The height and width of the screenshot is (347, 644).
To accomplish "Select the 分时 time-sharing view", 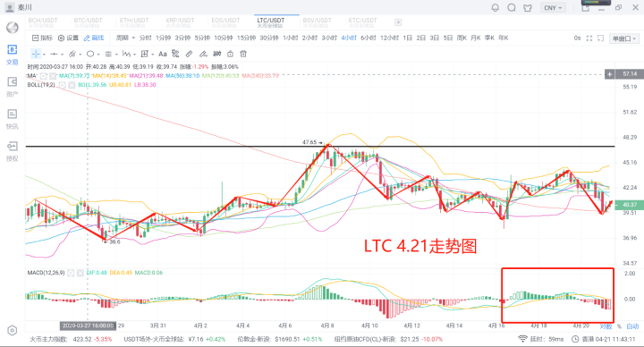I will (x=146, y=38).
